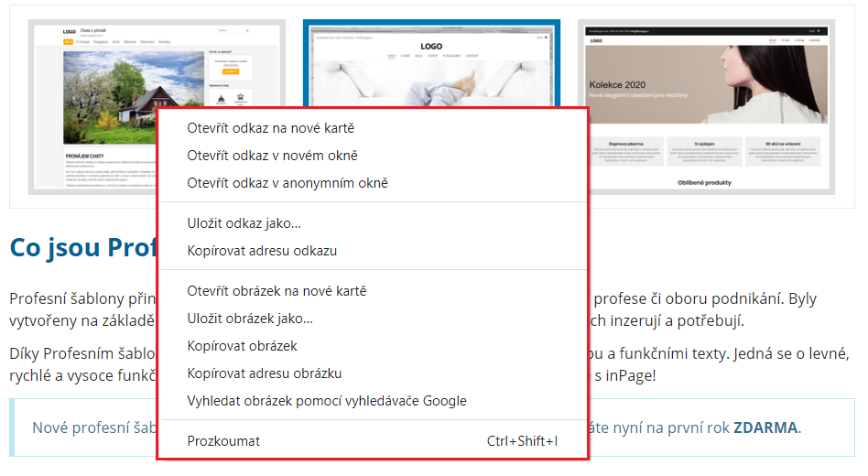Click 'Otevřít obrázek na nové kartě'

pos(277,291)
